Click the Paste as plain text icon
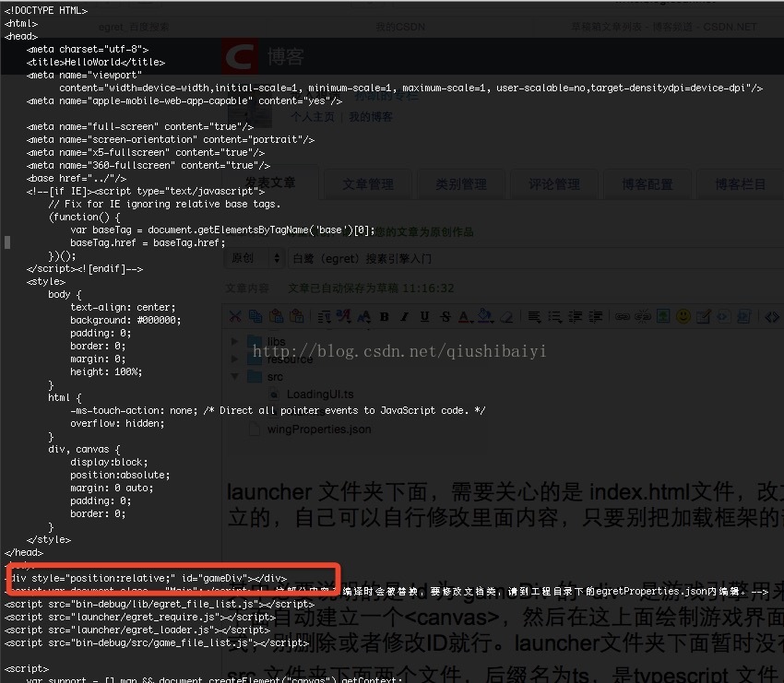 pyautogui.click(x=297, y=316)
